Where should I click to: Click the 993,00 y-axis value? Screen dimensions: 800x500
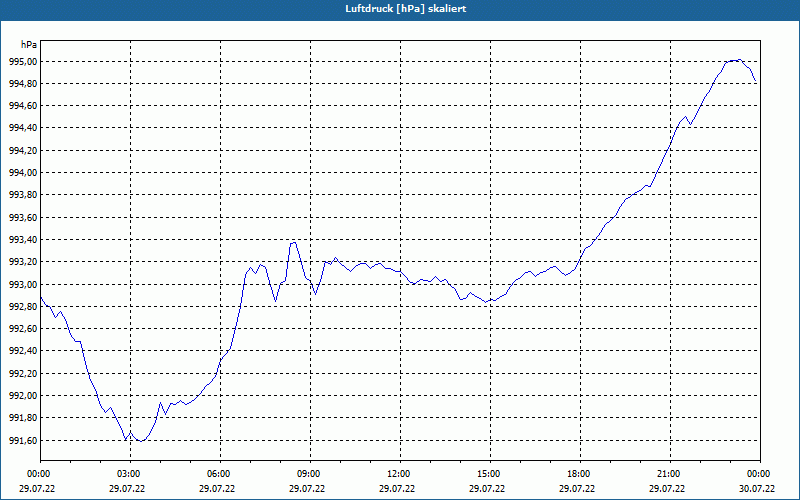(23, 284)
